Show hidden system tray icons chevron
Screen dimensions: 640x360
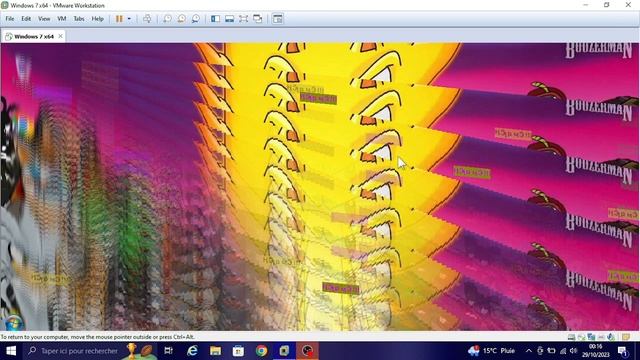coord(529,351)
